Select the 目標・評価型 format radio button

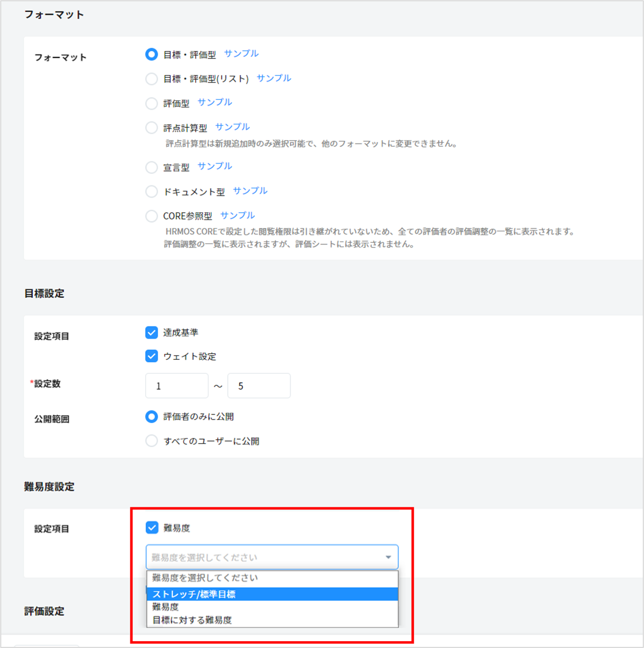click(152, 55)
